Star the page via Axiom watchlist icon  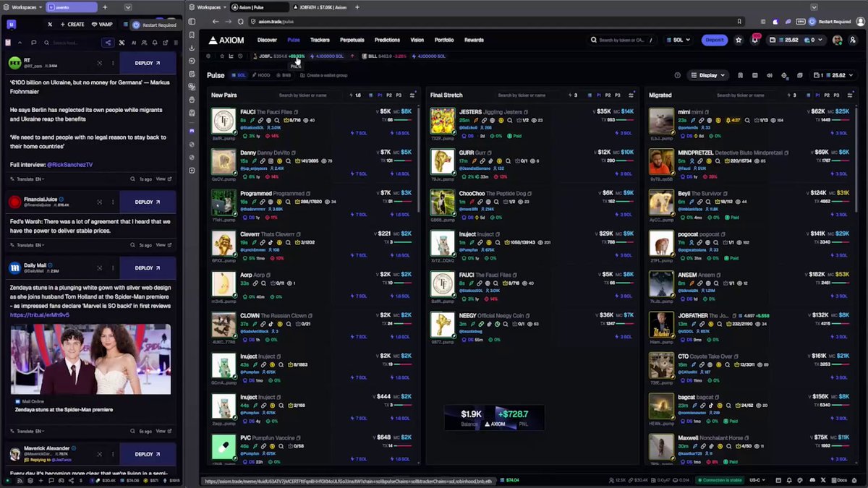pos(739,40)
